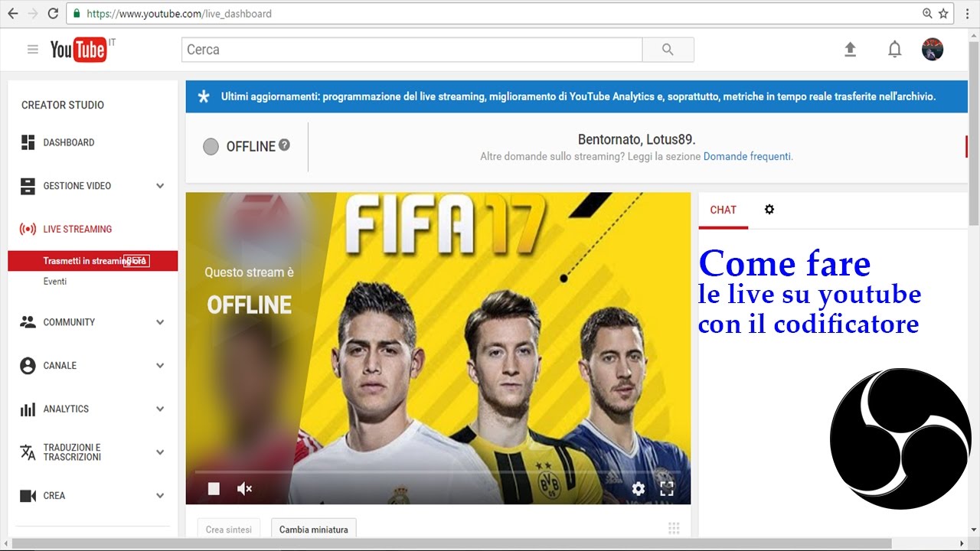Click the Canale profile icon
This screenshot has height=551, width=980.
28,366
